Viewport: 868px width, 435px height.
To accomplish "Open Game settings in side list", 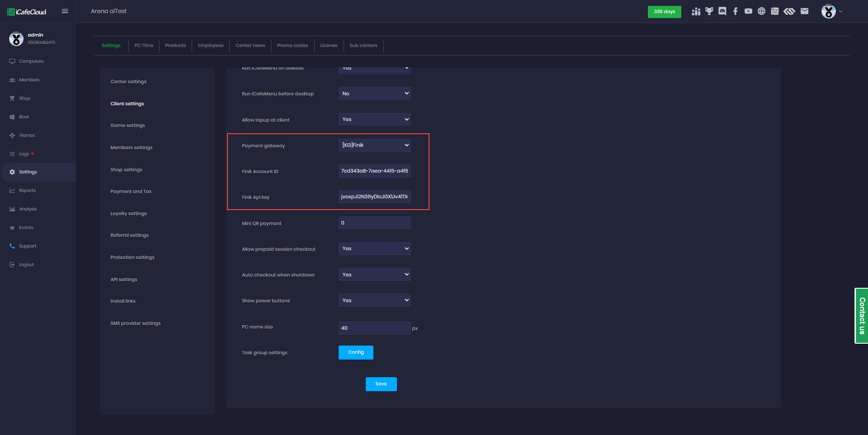I will point(128,126).
